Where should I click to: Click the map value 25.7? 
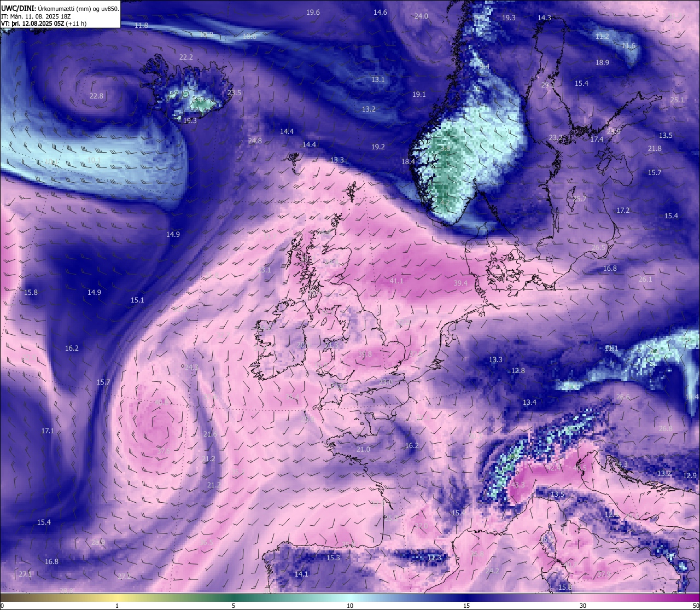(579, 199)
